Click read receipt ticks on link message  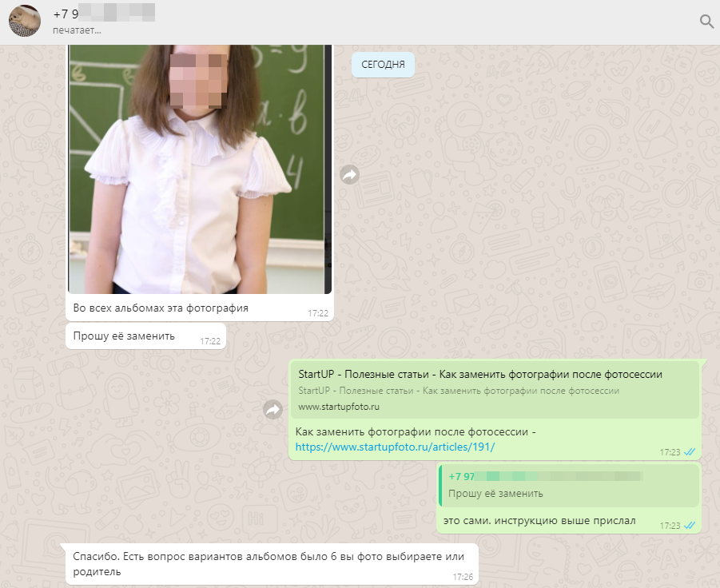(690, 452)
